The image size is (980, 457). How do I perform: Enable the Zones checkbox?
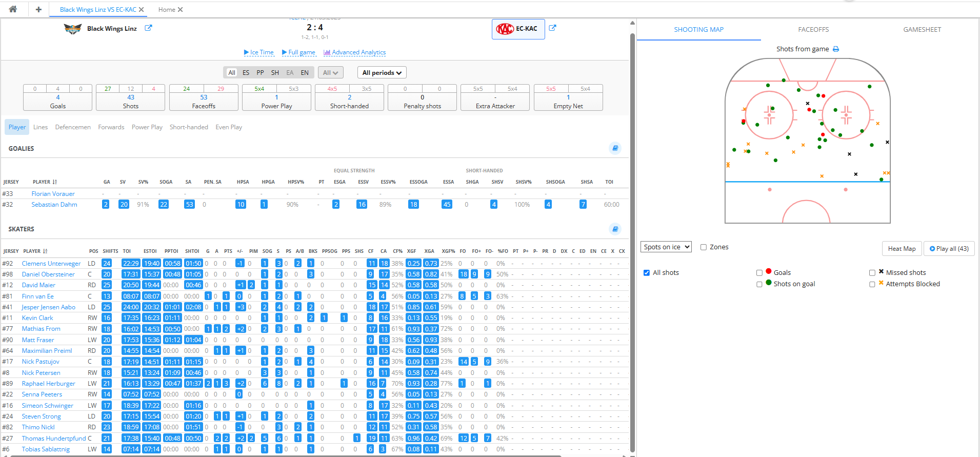tap(704, 247)
